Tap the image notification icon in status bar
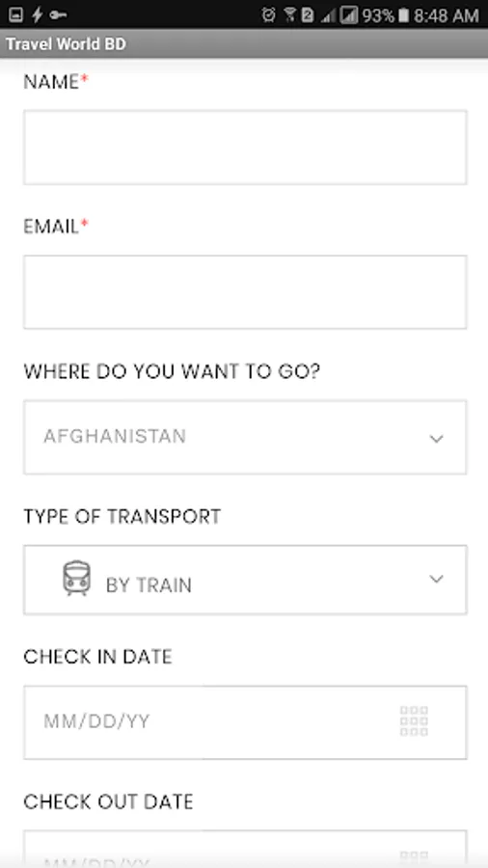Image resolution: width=488 pixels, height=868 pixels. tap(15, 14)
